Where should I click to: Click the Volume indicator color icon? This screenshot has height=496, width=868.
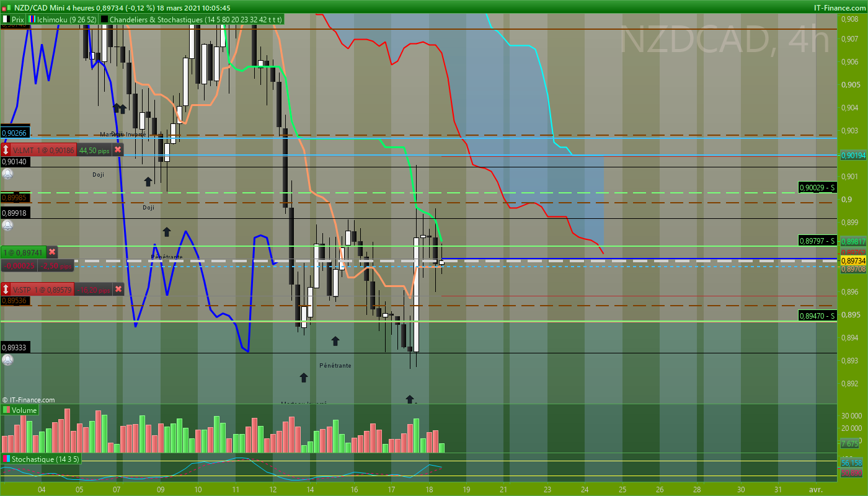pos(6,410)
